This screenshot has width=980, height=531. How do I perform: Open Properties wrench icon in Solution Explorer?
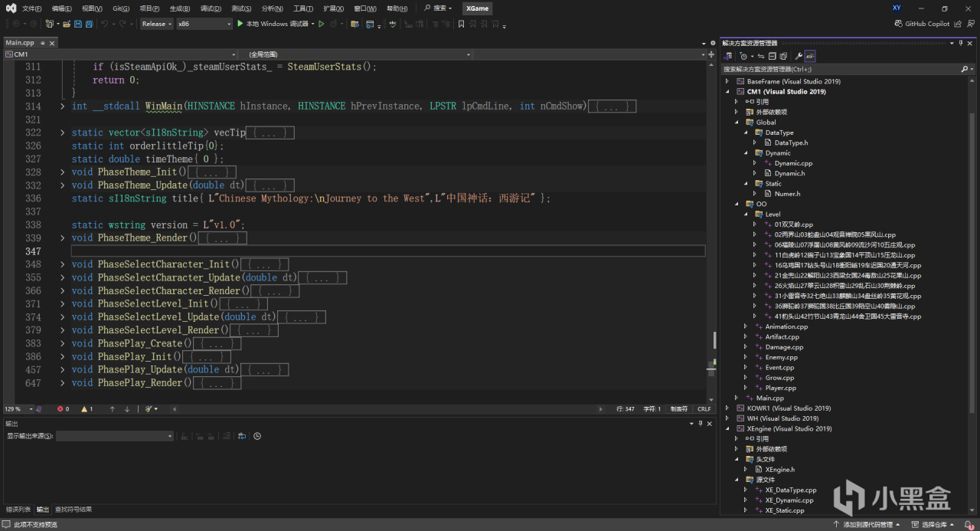pos(799,56)
